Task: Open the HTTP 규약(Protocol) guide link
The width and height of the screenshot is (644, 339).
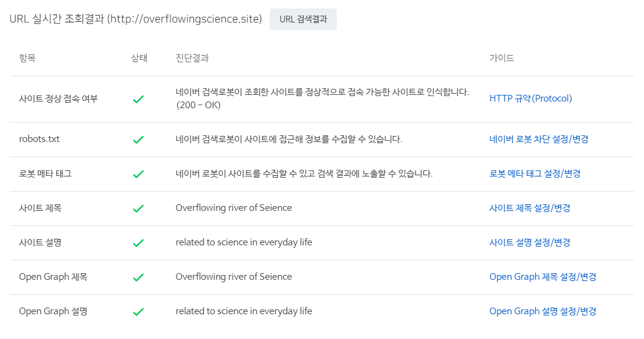Action: click(531, 98)
